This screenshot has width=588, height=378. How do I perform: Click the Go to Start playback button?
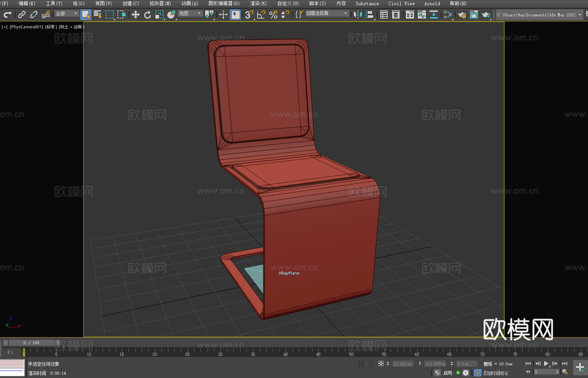(x=528, y=364)
